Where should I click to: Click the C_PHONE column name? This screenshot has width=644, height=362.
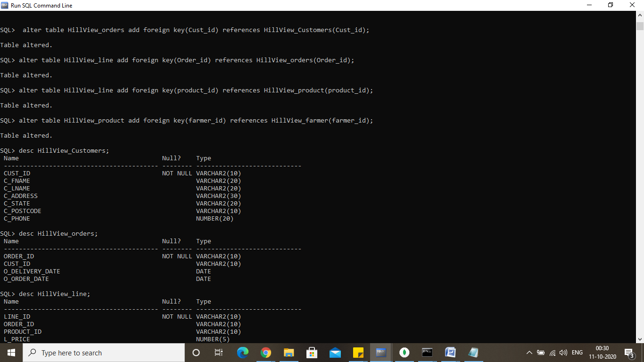tap(17, 219)
